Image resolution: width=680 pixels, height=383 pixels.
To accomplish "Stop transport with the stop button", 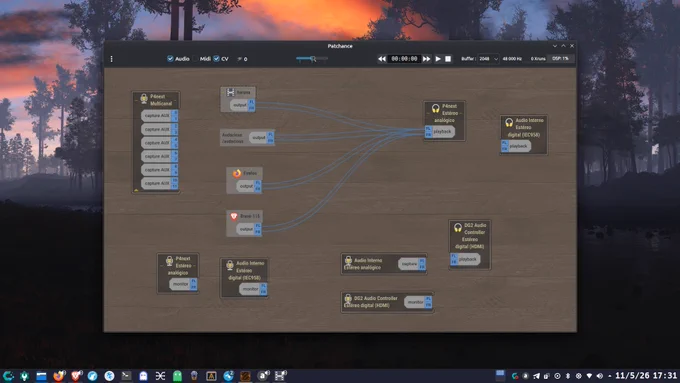I will click(448, 59).
